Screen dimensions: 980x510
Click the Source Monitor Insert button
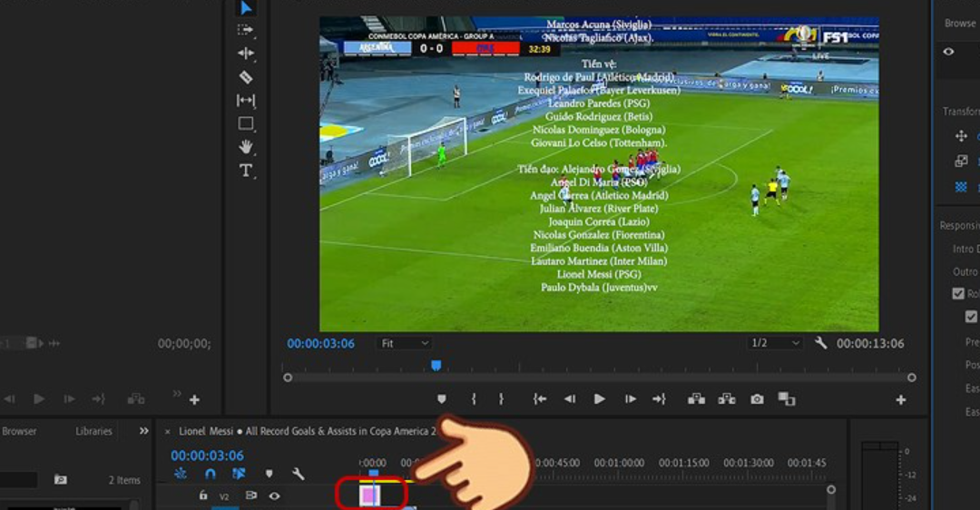point(135,398)
